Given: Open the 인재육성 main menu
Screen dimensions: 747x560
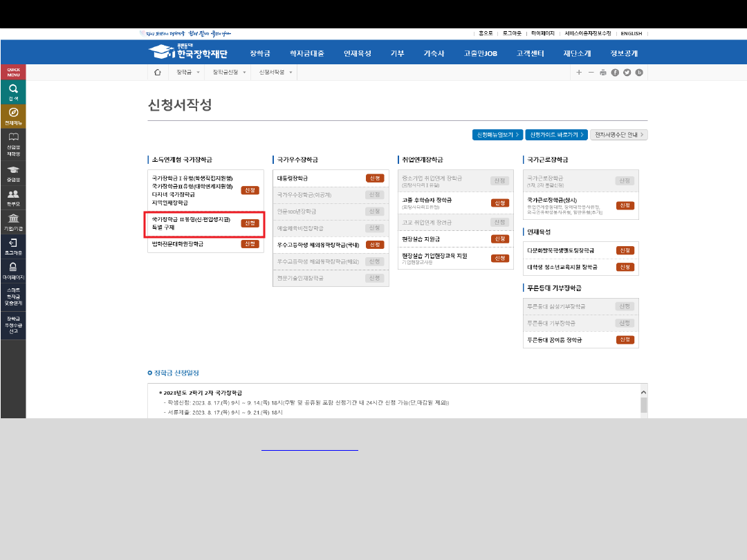Looking at the screenshot, I should click(358, 53).
